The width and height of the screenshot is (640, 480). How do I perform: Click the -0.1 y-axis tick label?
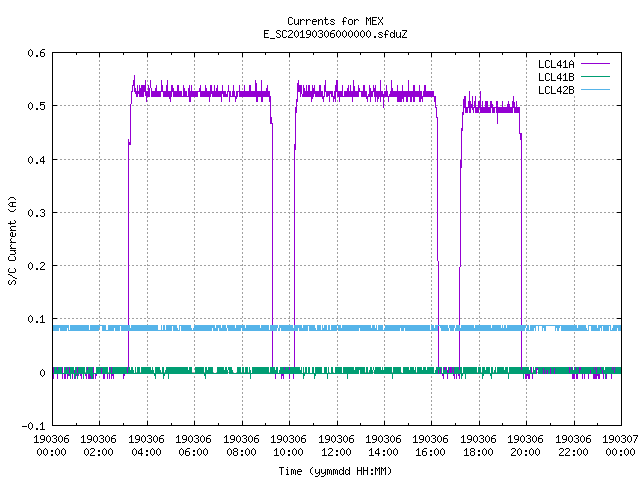point(33,426)
